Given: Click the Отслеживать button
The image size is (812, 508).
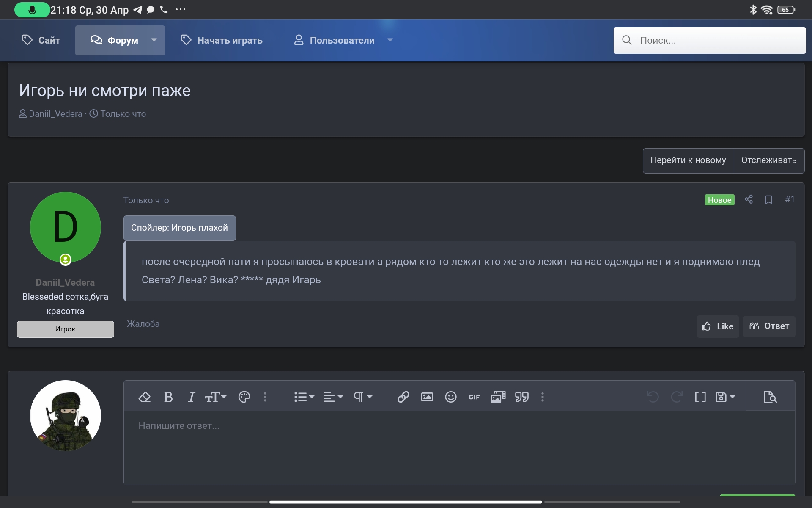Looking at the screenshot, I should tap(768, 160).
